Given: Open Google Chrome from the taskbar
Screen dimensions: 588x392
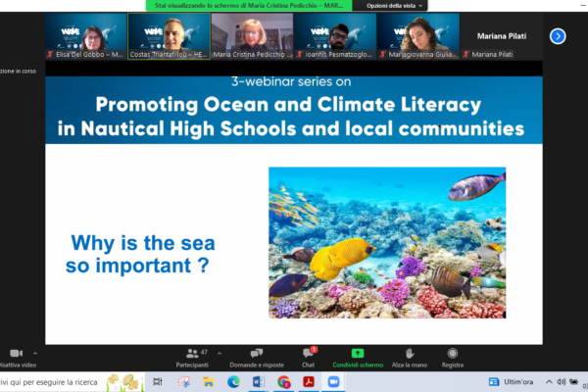Looking at the screenshot, I should pos(284,382).
